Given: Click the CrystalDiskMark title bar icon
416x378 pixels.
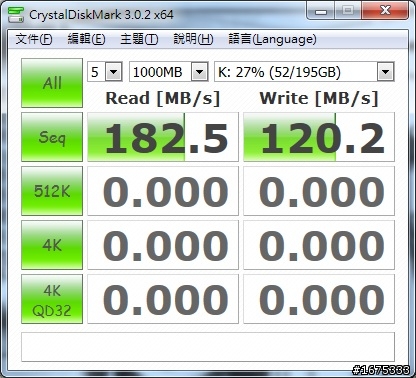Looking at the screenshot, I should pyautogui.click(x=16, y=14).
